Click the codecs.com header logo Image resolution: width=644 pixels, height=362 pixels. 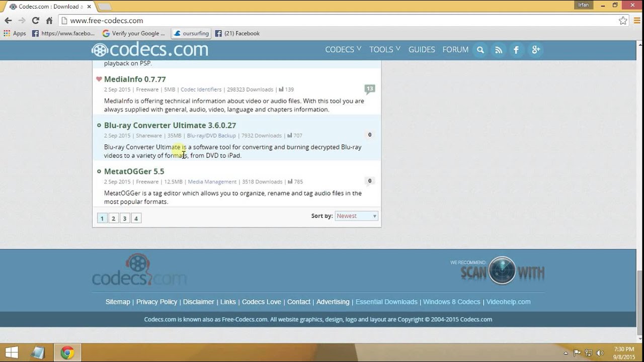pyautogui.click(x=149, y=49)
